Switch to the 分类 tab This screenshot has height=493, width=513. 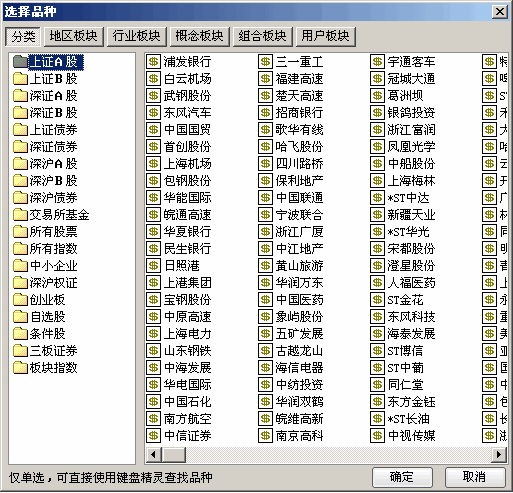click(x=23, y=36)
